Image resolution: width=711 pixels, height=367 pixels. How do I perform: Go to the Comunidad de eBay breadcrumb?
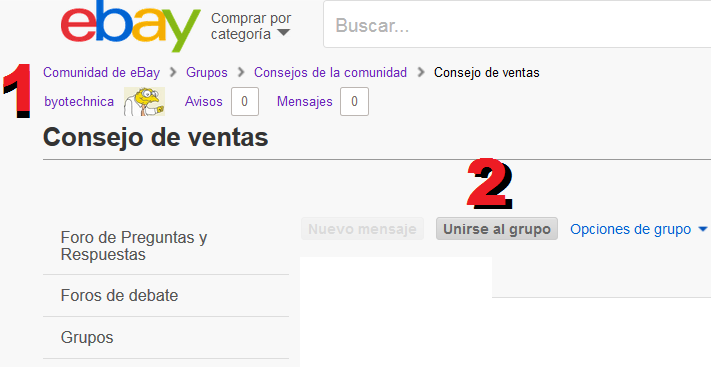102,73
